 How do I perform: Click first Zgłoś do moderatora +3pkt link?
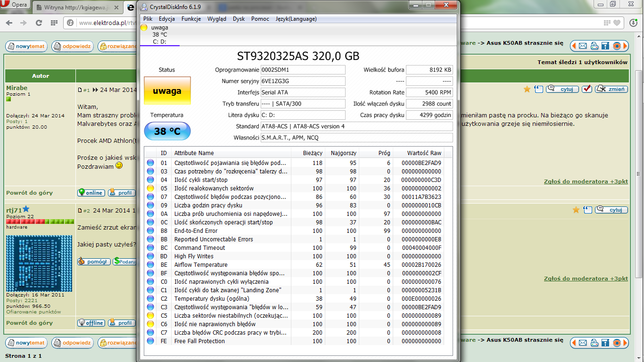586,181
